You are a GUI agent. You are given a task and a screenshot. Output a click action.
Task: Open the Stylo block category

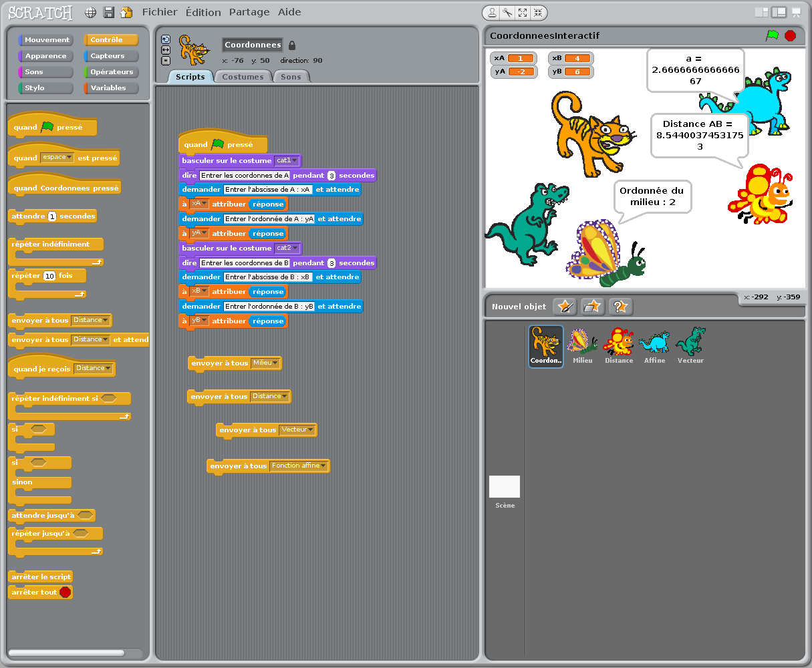pos(46,88)
